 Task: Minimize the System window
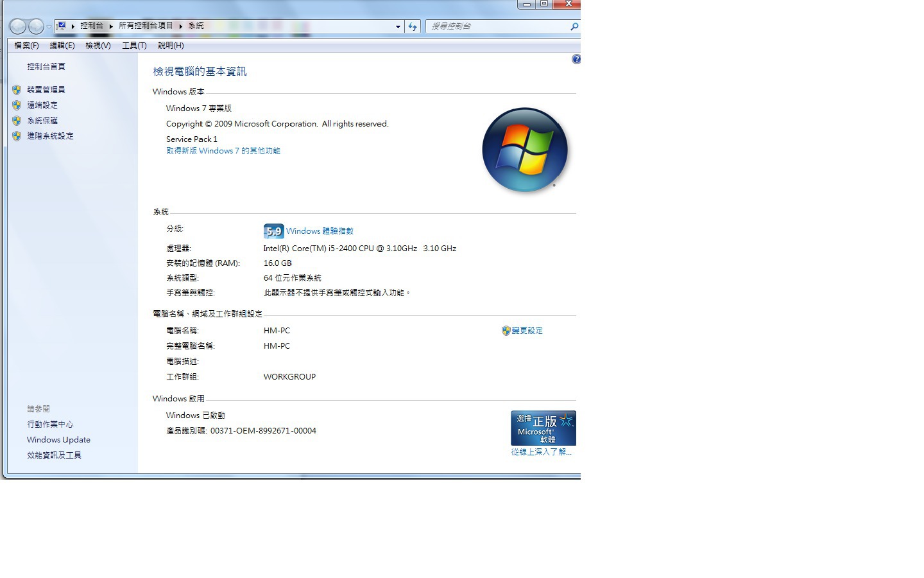tap(526, 4)
